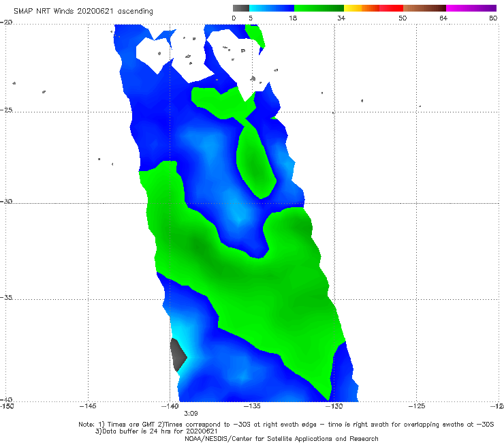Click the dark gray low-wind patch near -38
Viewport: 504px width, 443px height.
click(178, 354)
